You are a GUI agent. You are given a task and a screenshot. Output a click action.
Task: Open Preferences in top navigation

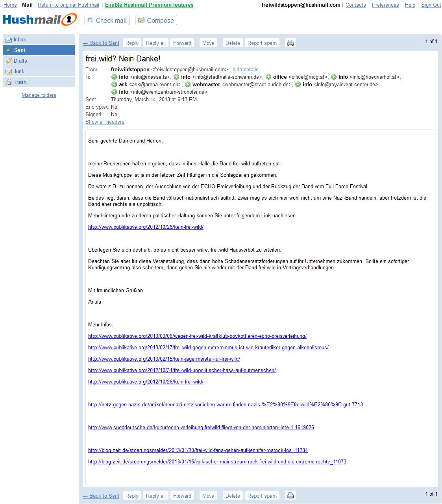(385, 5)
